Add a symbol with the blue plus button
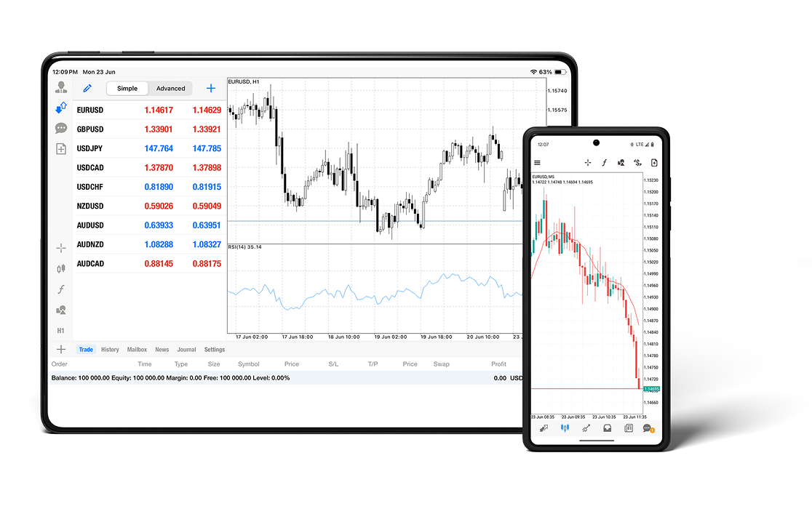The width and height of the screenshot is (812, 506). tap(211, 89)
